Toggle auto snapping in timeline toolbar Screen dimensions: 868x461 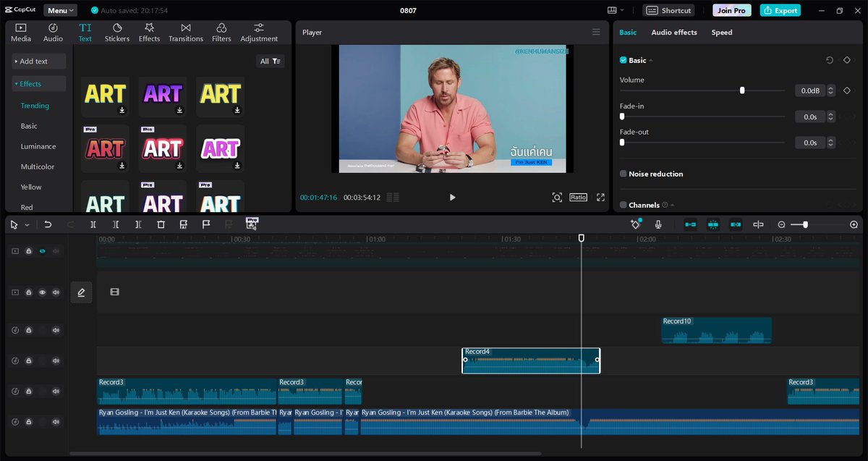(713, 225)
